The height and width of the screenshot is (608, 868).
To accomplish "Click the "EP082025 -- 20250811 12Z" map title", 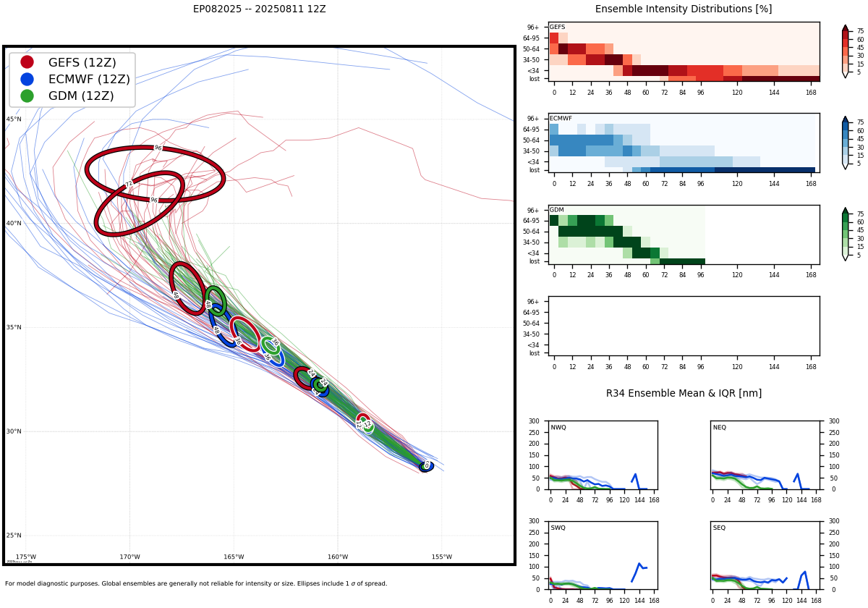I will (259, 9).
